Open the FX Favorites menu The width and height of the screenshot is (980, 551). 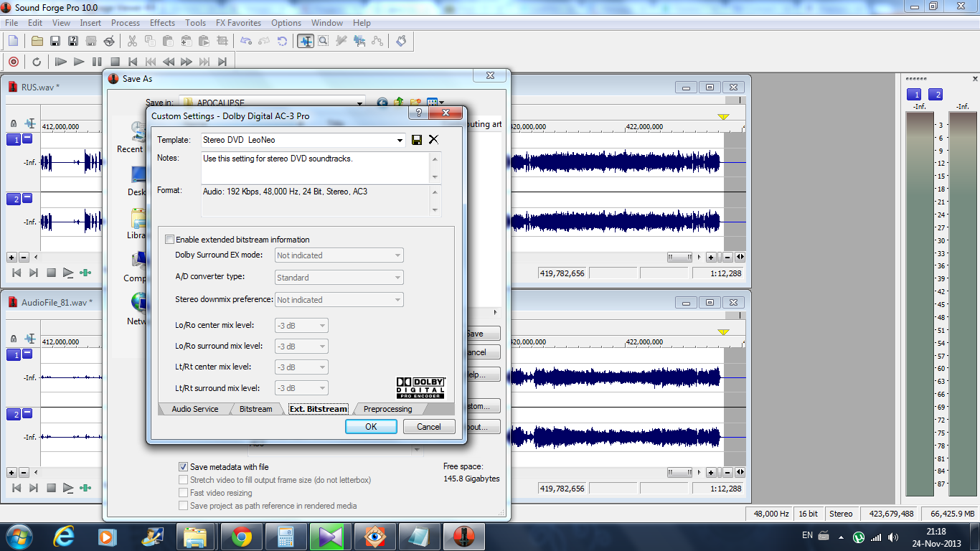pyautogui.click(x=239, y=23)
